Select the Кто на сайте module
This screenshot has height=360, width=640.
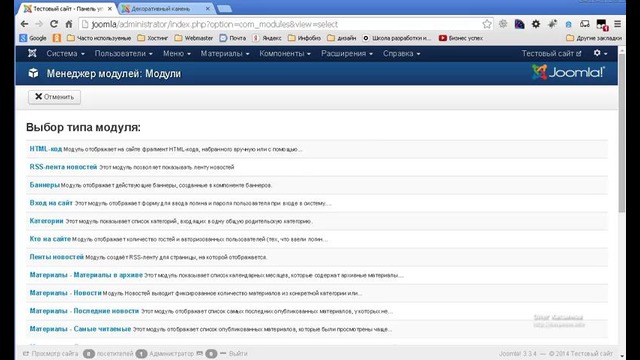(50, 239)
